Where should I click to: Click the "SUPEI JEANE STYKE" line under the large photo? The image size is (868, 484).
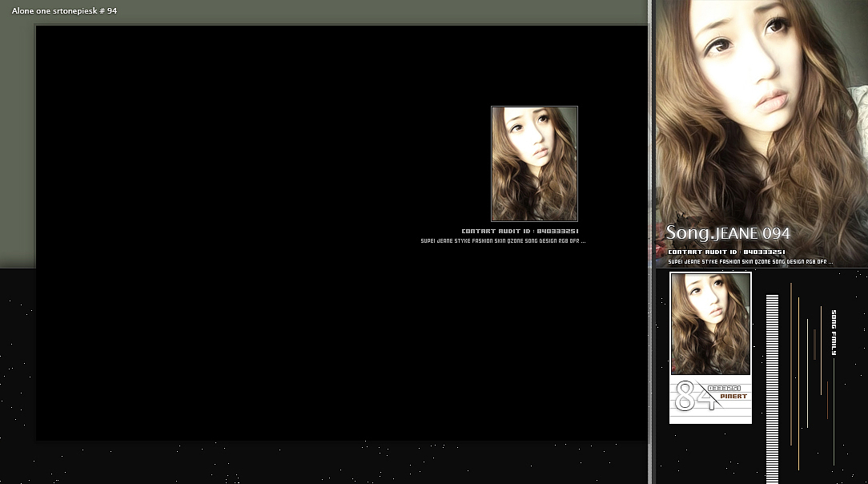(x=750, y=262)
